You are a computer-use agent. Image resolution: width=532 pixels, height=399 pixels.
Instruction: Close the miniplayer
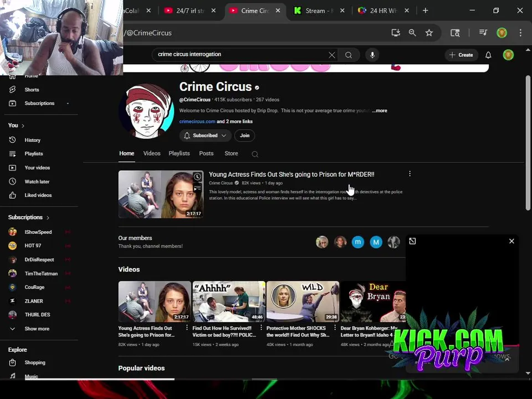pos(511,241)
